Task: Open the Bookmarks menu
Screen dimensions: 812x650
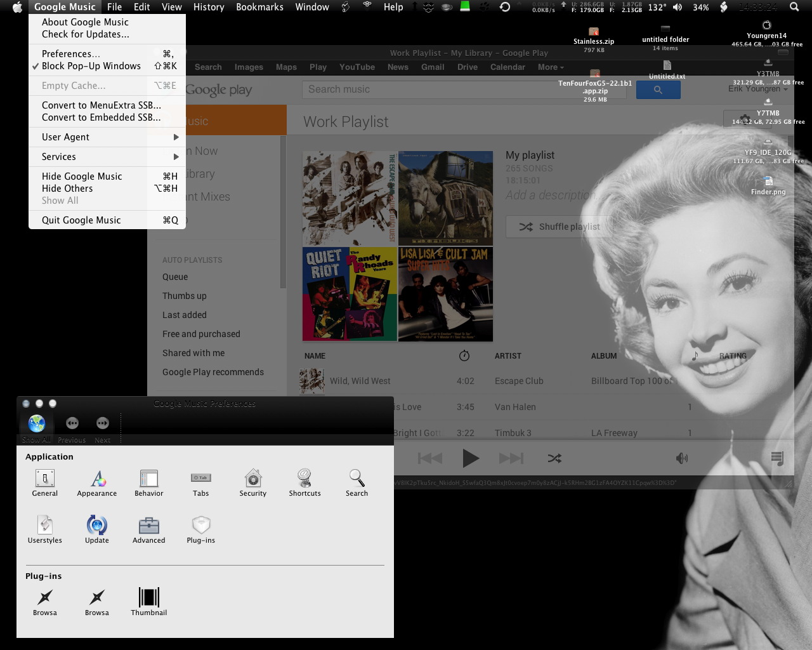Action: click(x=259, y=7)
